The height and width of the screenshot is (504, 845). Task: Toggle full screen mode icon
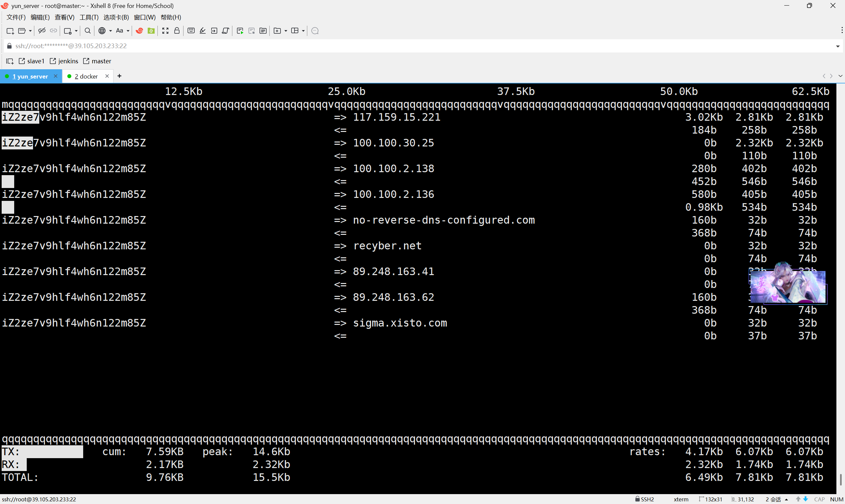(x=165, y=31)
